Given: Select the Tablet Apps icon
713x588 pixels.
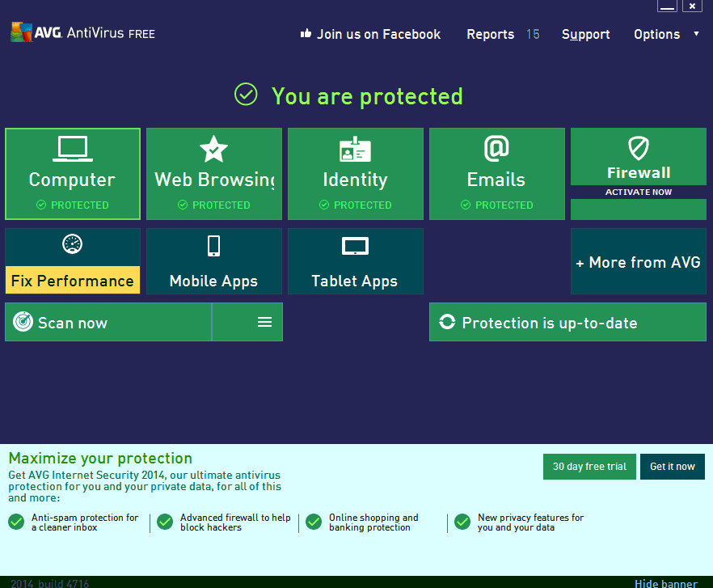Looking at the screenshot, I should click(355, 243).
